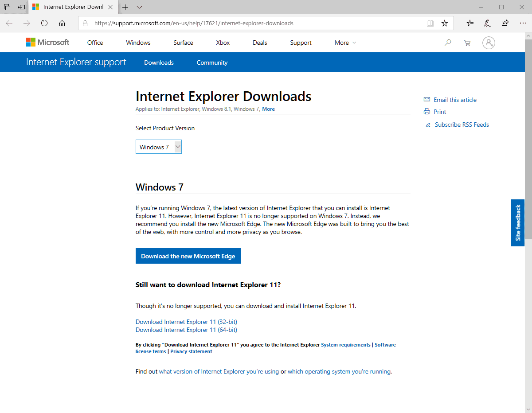The width and height of the screenshot is (532, 413).
Task: Click the Internet Explorer Downloads page title
Action: coord(223,96)
